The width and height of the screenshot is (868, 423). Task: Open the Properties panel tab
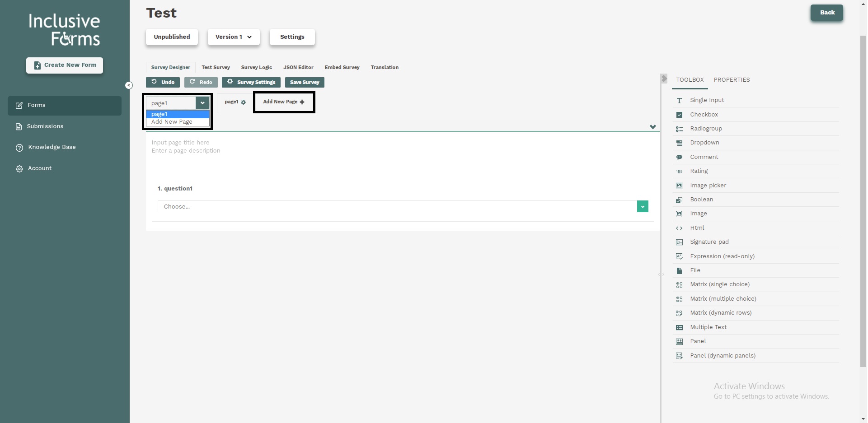pos(732,80)
